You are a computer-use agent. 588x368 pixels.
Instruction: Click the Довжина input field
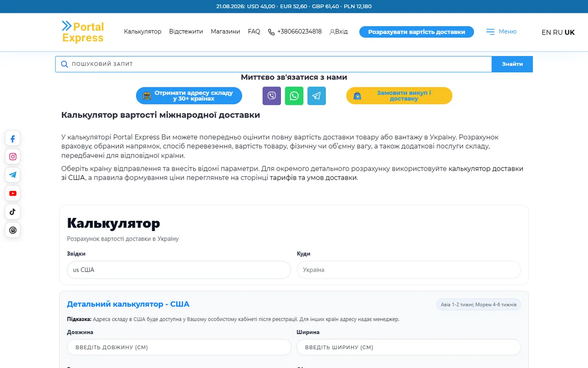click(x=179, y=347)
